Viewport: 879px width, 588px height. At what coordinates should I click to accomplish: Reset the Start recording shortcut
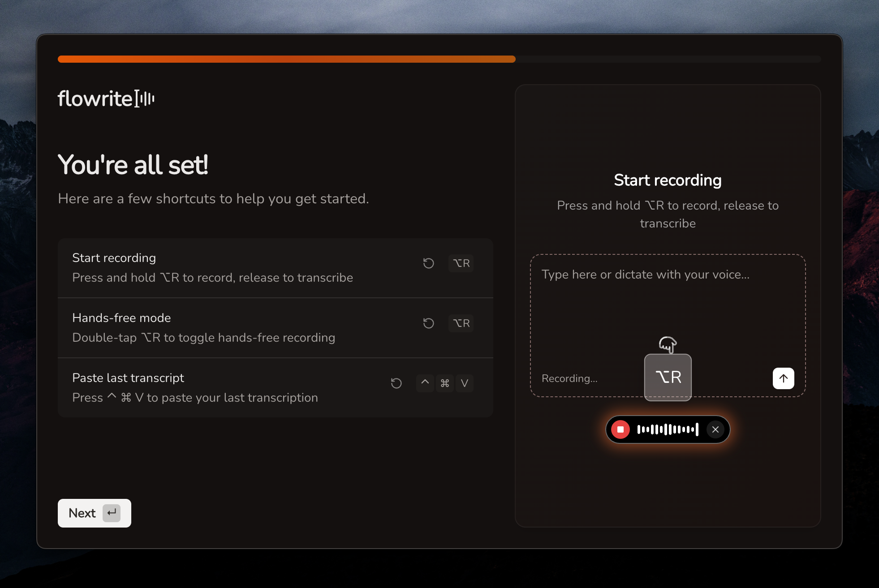click(x=428, y=263)
